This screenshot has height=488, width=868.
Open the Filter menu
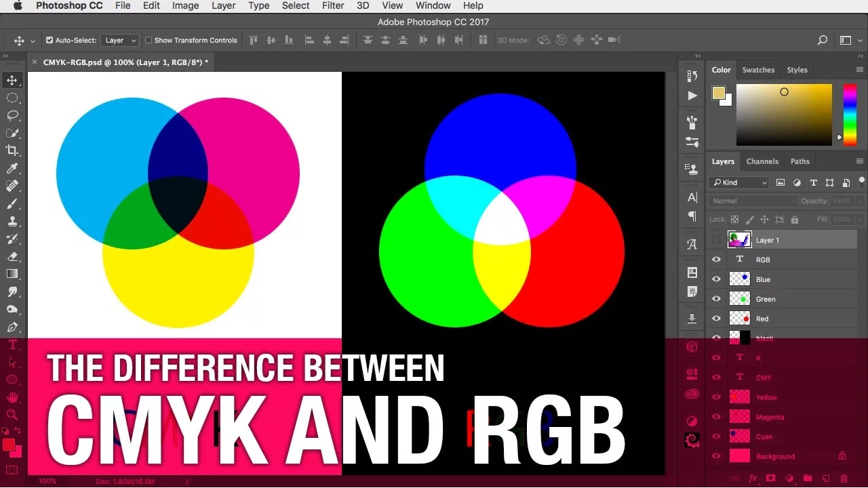pyautogui.click(x=333, y=5)
